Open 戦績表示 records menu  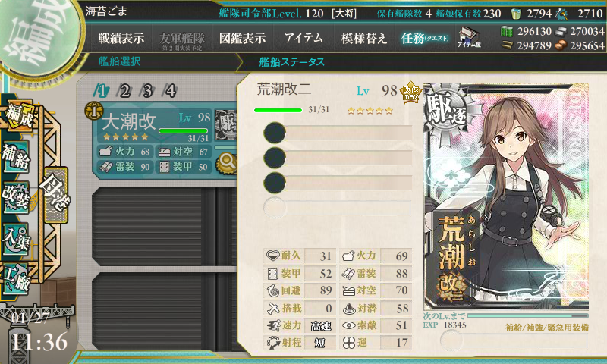(121, 38)
